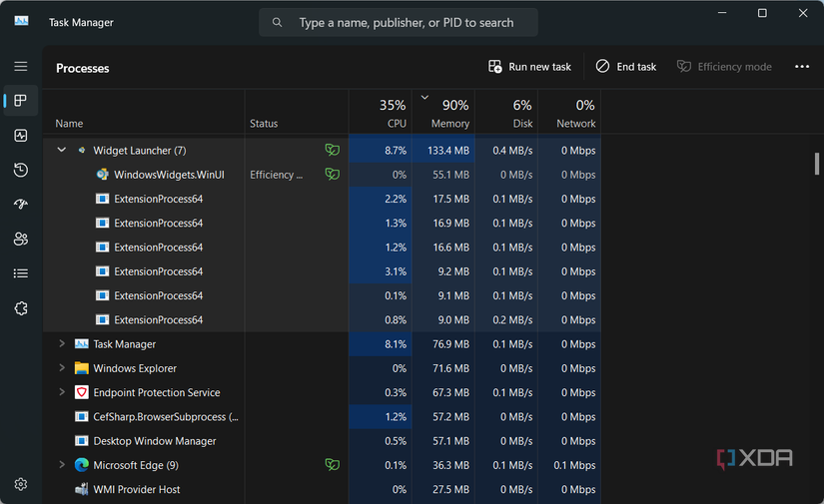Click the three-dot more options button
The image size is (824, 504).
801,67
